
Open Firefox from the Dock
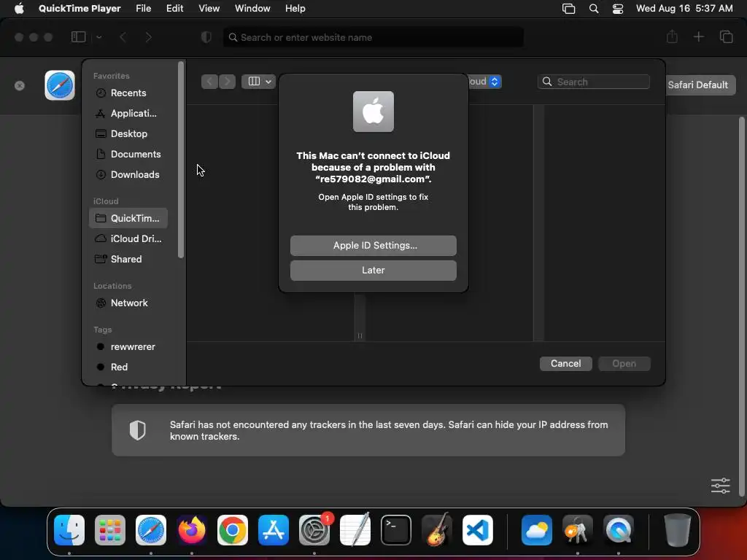192,530
